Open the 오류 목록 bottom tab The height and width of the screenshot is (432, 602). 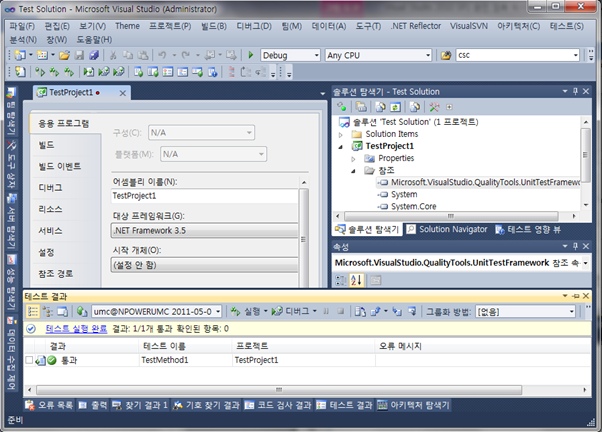pyautogui.click(x=49, y=405)
